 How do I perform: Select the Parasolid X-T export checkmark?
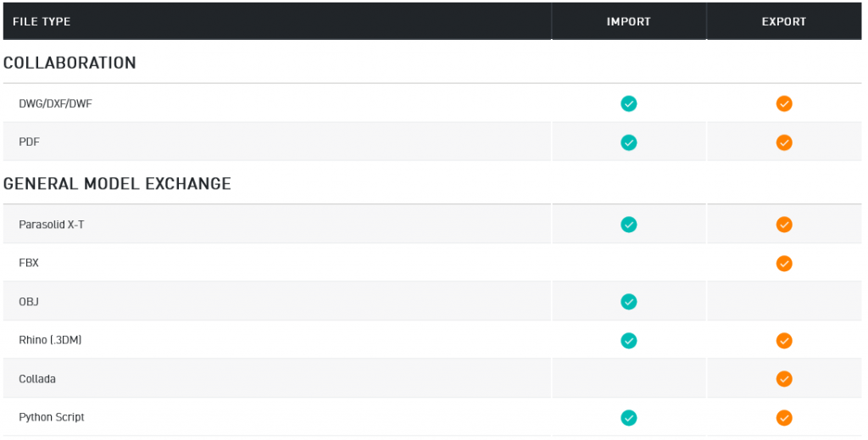(x=784, y=224)
